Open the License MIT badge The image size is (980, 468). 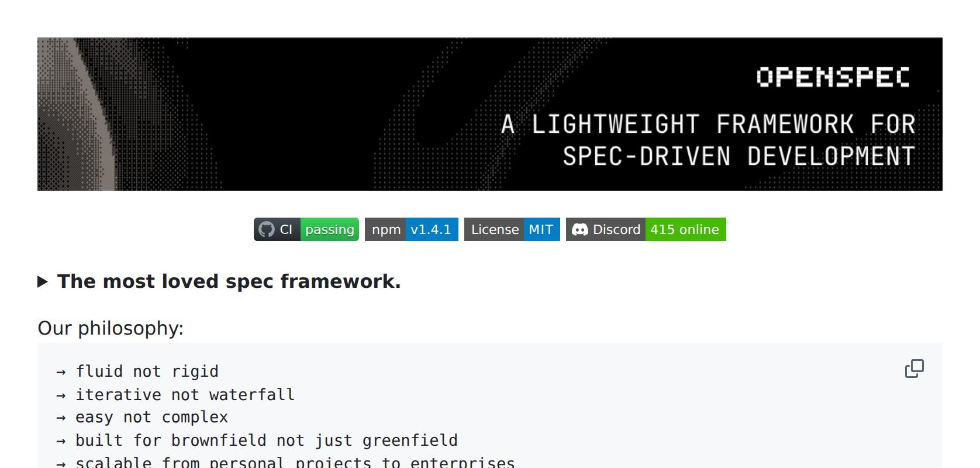tap(512, 229)
